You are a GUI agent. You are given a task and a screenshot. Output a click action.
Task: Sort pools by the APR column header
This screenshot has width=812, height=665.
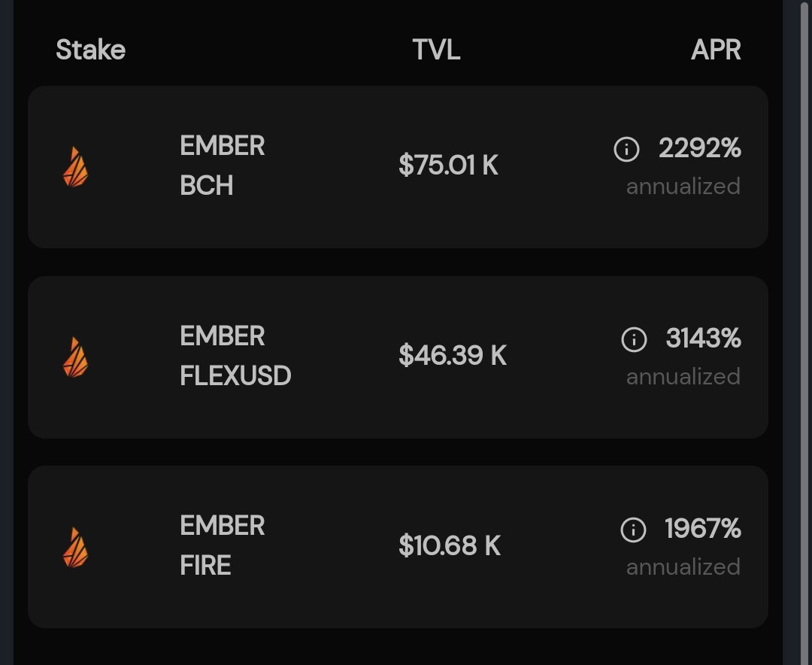pyautogui.click(x=716, y=50)
